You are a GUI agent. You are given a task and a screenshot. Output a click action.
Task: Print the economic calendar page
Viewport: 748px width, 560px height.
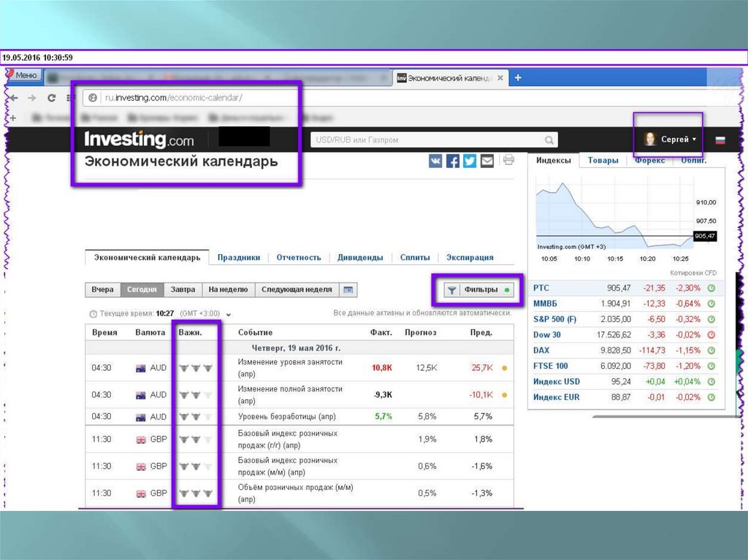click(508, 160)
